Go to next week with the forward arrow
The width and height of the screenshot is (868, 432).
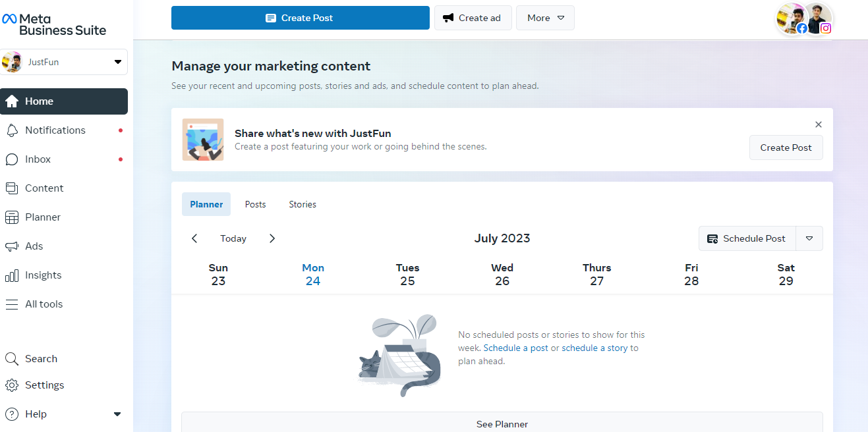click(272, 238)
